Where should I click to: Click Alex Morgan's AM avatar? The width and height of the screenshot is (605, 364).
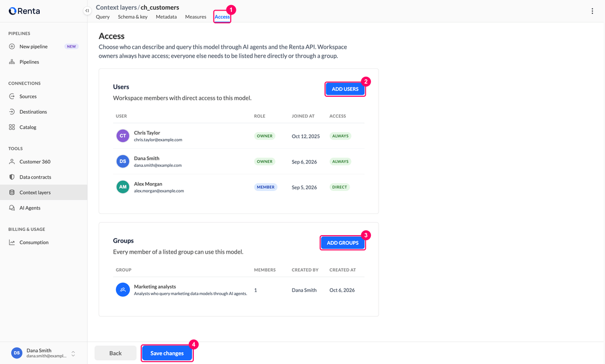[x=123, y=187]
